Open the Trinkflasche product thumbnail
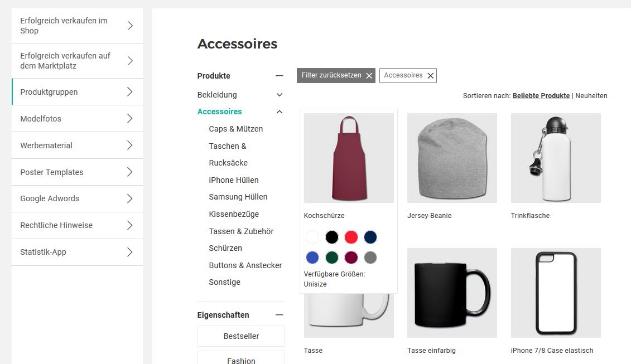 pyautogui.click(x=556, y=158)
